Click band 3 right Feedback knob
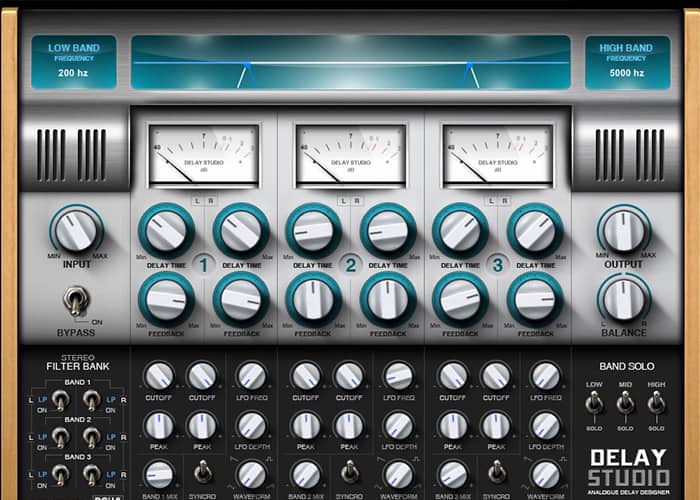Screen dimensions: 700x500 click(535, 300)
